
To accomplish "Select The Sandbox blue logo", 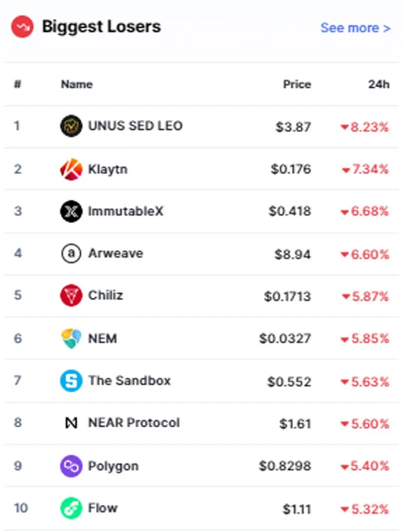I will click(71, 380).
